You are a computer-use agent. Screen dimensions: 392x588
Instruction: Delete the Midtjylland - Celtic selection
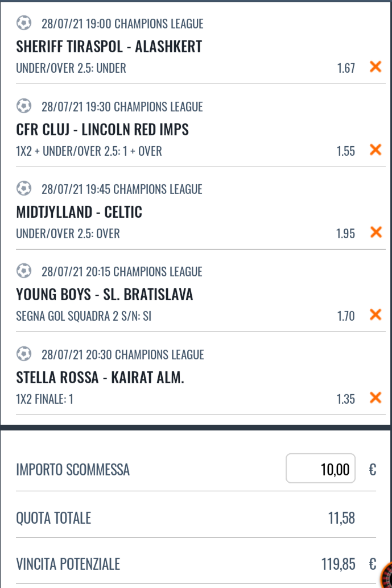click(376, 233)
